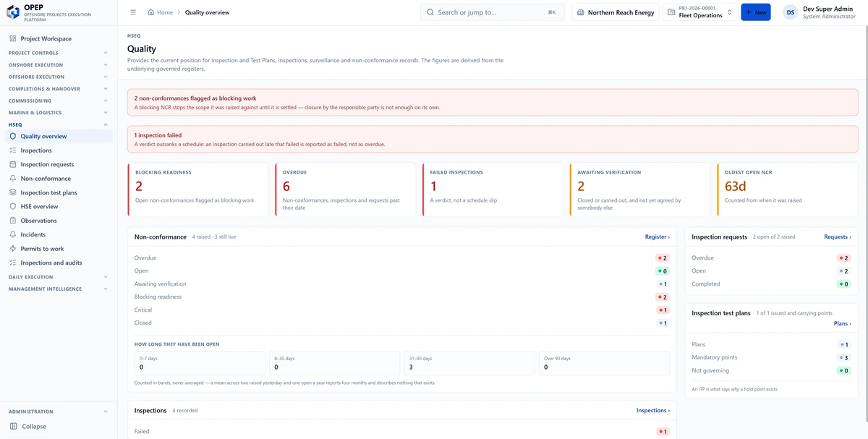Open the Plans link in test plans
Viewport: 868px width, 439px height.
coord(842,324)
